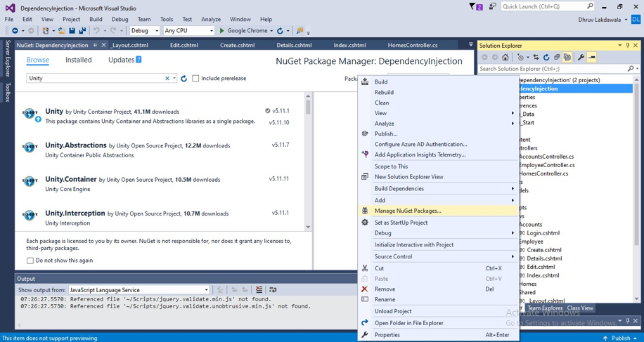
Task: Clear the Unity search text
Action: [167, 79]
